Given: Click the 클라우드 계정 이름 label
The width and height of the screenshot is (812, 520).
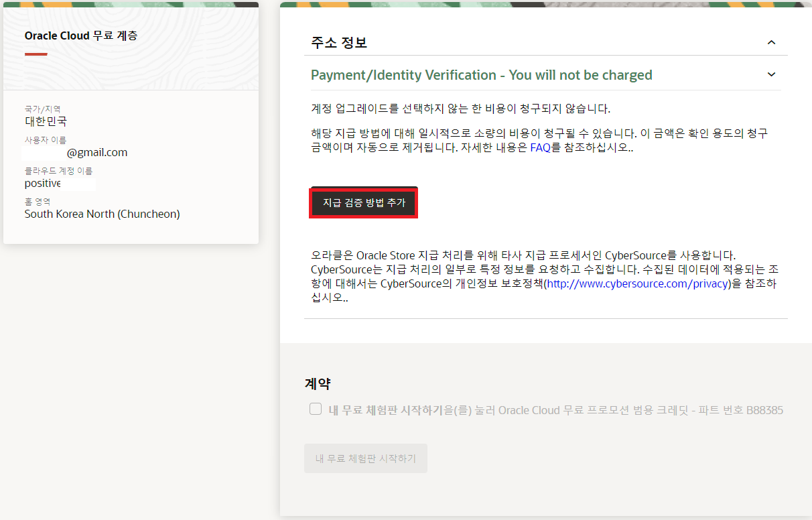Looking at the screenshot, I should click(x=58, y=171).
